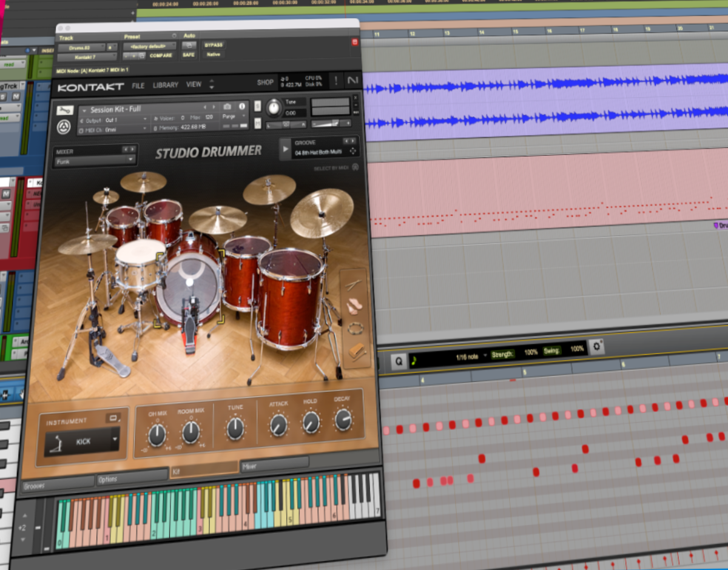Open the Drums.03 track selector dropdown
Viewport: 728px width, 570px height.
point(81,47)
